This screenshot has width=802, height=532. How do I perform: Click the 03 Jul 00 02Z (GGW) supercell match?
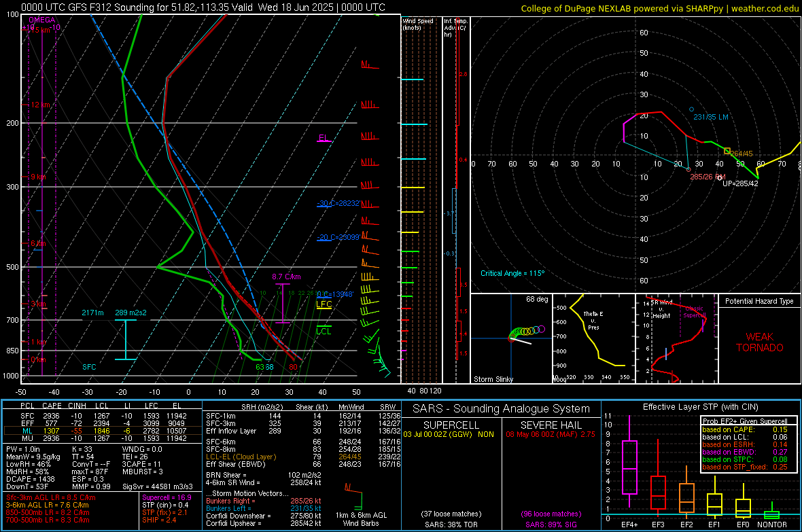448,434
